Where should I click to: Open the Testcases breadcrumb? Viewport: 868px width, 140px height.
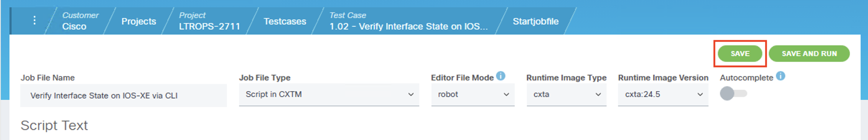[x=285, y=21]
